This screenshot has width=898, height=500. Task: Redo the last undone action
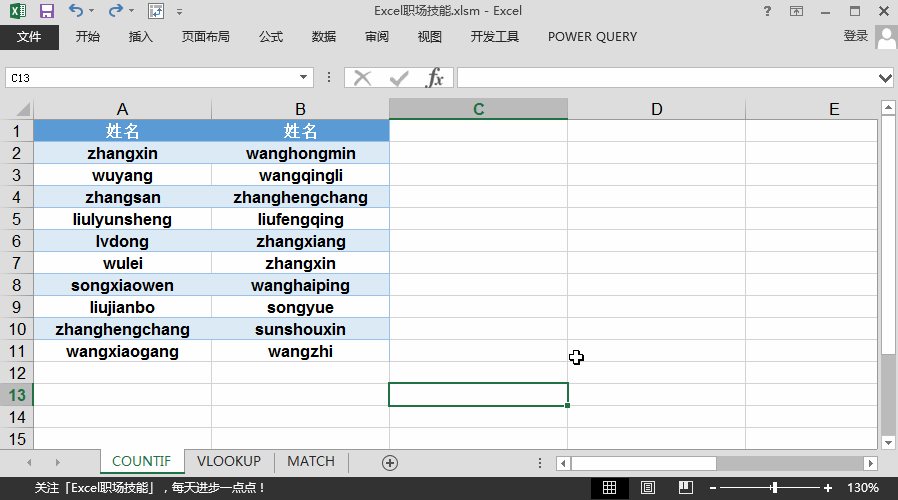[116, 10]
